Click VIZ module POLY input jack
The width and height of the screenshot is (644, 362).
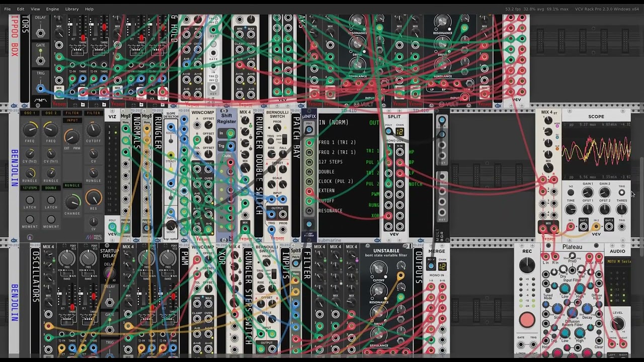click(x=112, y=227)
